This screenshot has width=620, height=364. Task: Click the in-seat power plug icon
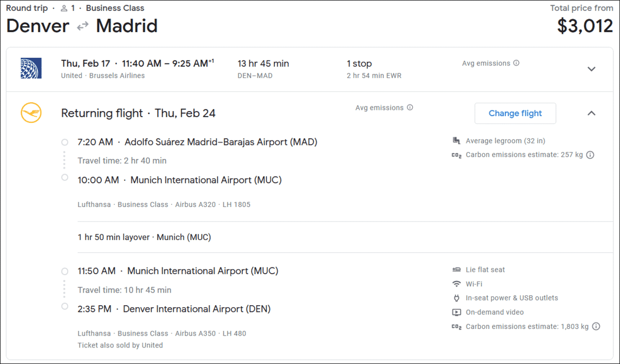[456, 298]
